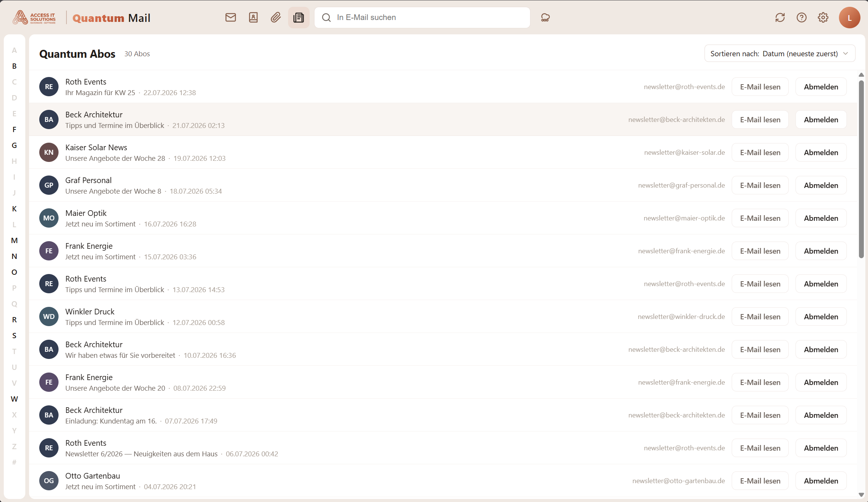Click RE avatar of the 13.07.2026 newsletter
The image size is (868, 502).
[49, 284]
